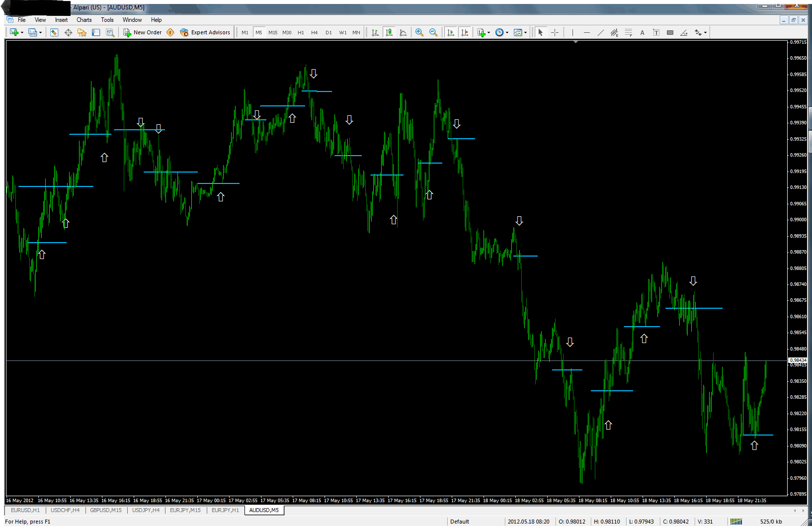Open the Insert menu
812x530 pixels.
click(x=61, y=20)
